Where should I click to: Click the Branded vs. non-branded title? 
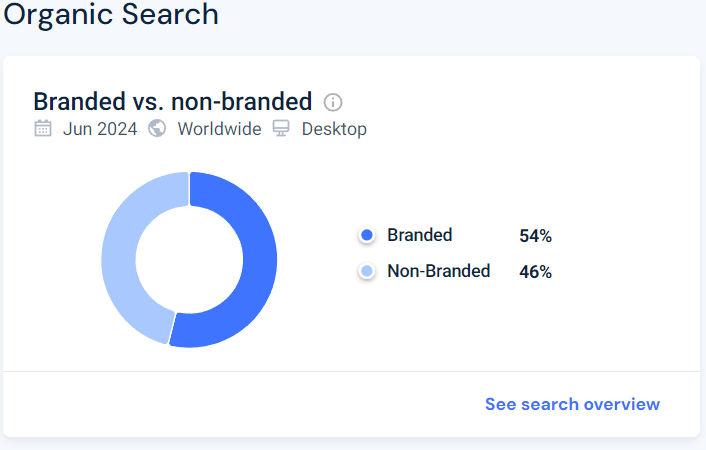[x=172, y=102]
